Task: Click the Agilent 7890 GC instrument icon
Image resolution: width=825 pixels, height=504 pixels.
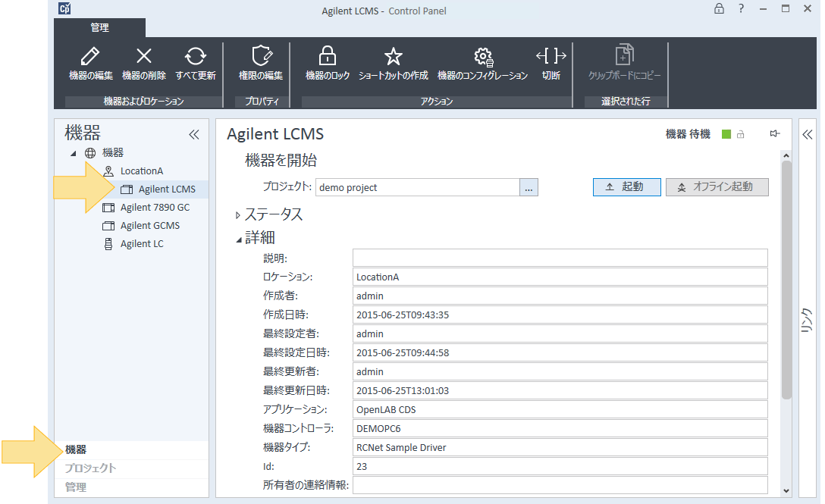Action: pos(108,207)
